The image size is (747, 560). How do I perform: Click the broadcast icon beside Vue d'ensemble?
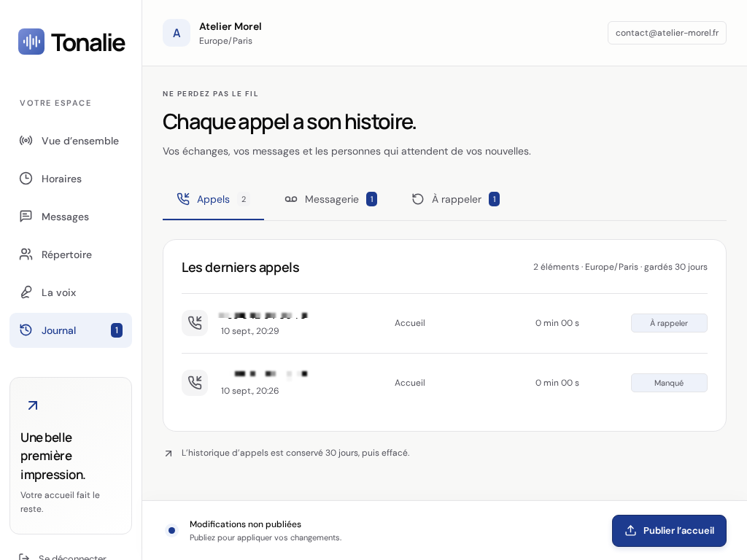tap(26, 141)
